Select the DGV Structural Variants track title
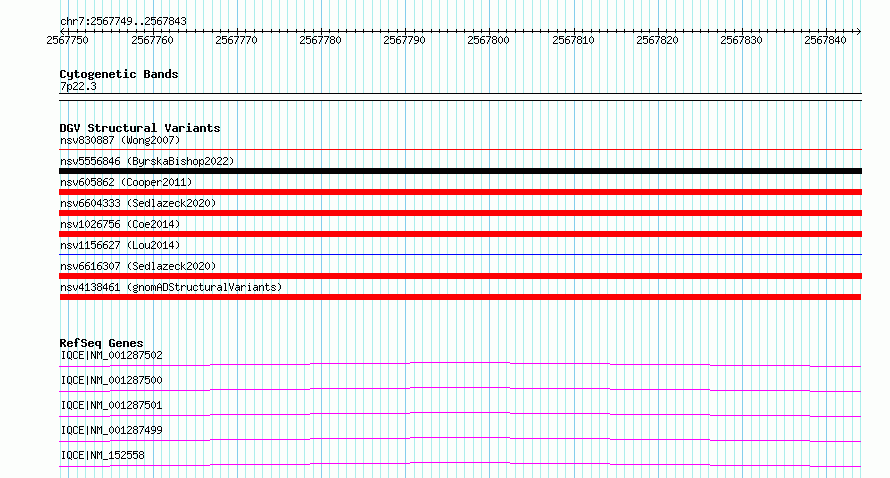The height and width of the screenshot is (478, 890). pyautogui.click(x=140, y=128)
